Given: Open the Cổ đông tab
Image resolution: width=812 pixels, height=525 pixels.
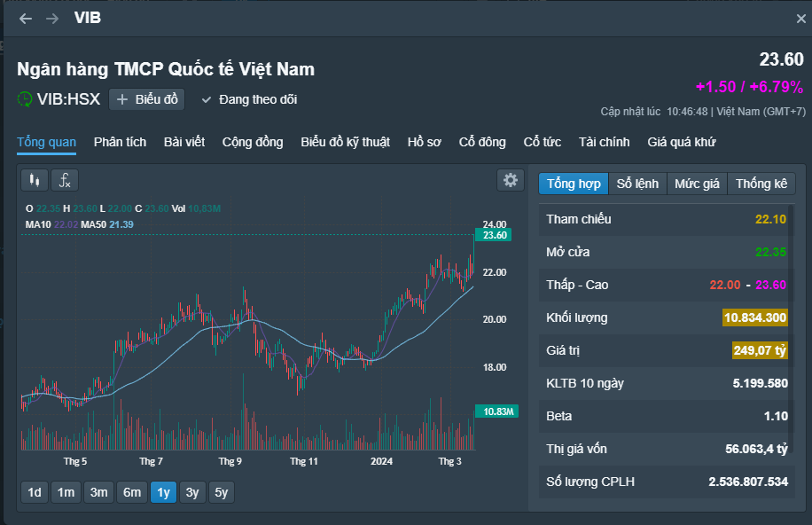Looking at the screenshot, I should coord(482,142).
